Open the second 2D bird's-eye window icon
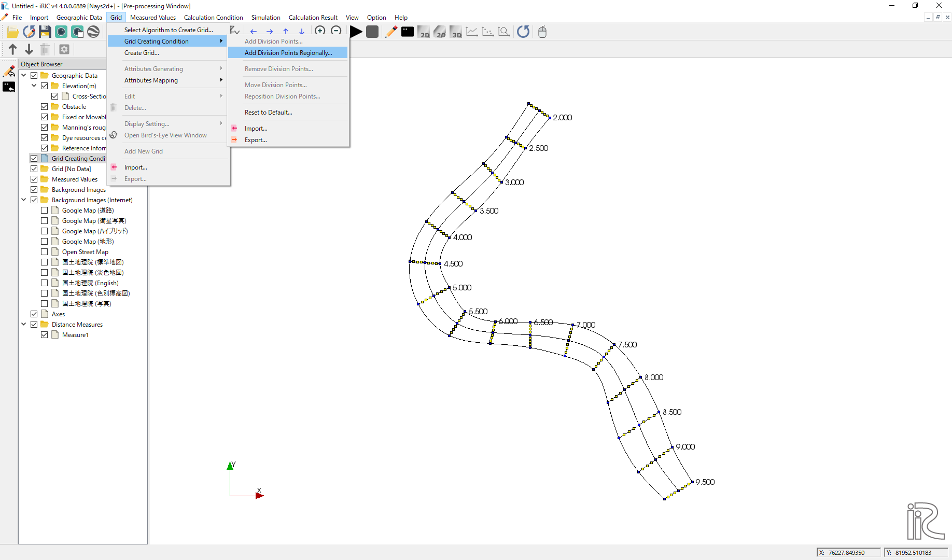952x560 pixels. (440, 32)
